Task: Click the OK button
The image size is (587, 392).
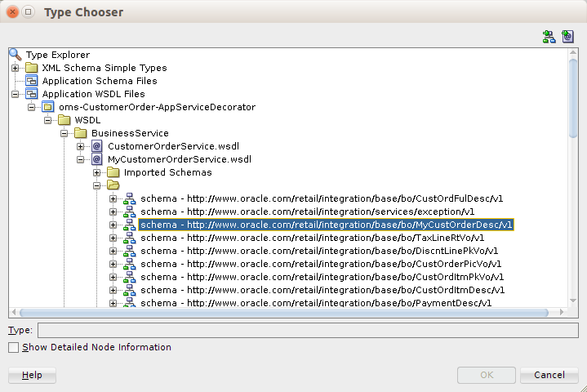Action: coord(487,375)
